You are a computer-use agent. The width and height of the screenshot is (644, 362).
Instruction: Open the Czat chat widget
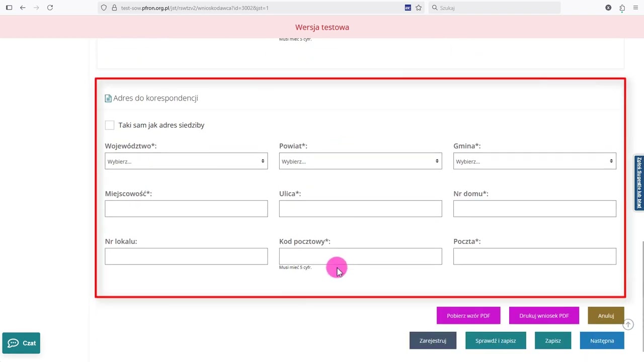tap(21, 343)
